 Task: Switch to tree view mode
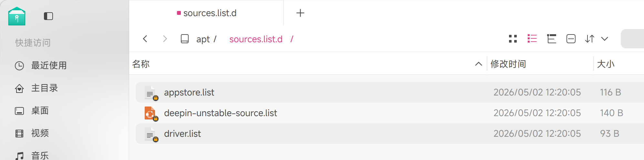pyautogui.click(x=552, y=39)
